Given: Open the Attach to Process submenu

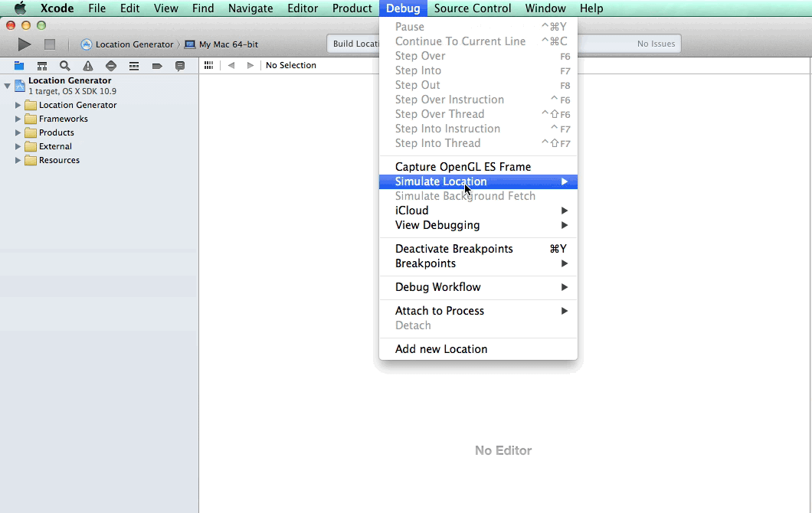Looking at the screenshot, I should pos(478,311).
